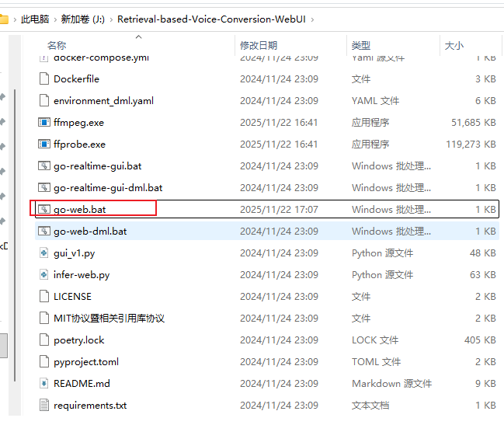This screenshot has width=504, height=425.
Task: Sort files by 名称 column header
Action: click(57, 46)
